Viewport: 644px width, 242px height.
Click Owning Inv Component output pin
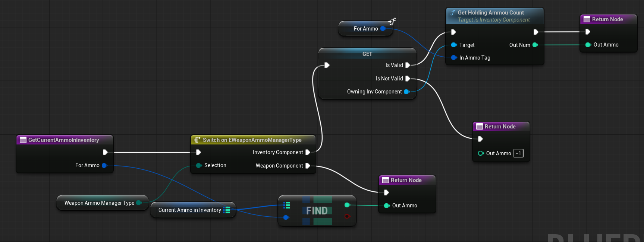(406, 92)
